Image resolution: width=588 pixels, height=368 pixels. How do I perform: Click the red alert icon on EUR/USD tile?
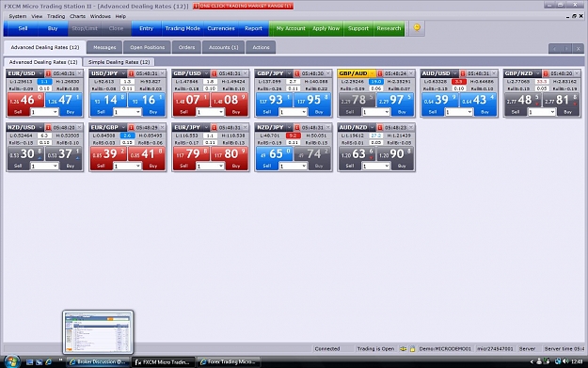pyautogui.click(x=48, y=73)
